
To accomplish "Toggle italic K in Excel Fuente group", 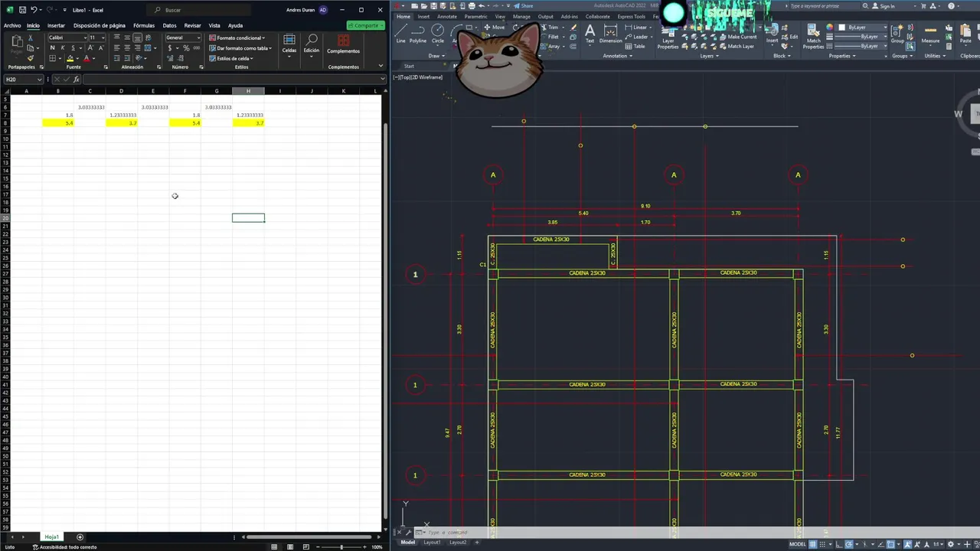I will [63, 48].
